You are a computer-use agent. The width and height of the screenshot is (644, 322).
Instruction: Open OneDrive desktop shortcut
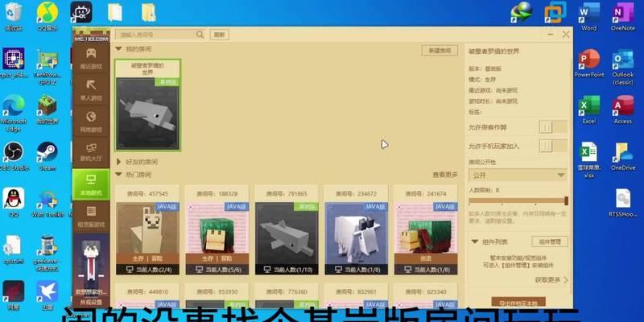(622, 156)
